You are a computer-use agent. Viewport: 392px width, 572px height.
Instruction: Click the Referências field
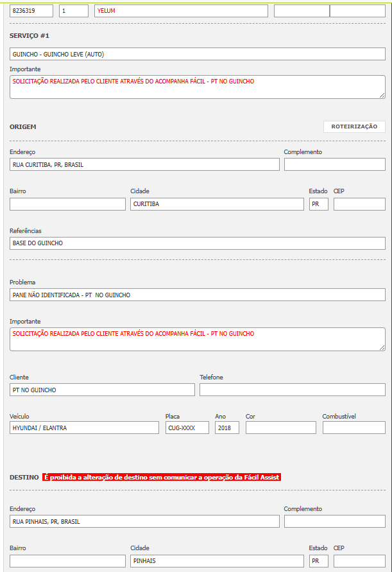(x=198, y=243)
